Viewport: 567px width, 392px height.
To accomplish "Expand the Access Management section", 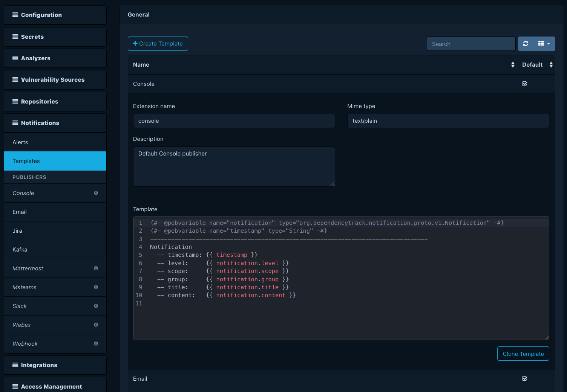I will pyautogui.click(x=55, y=386).
